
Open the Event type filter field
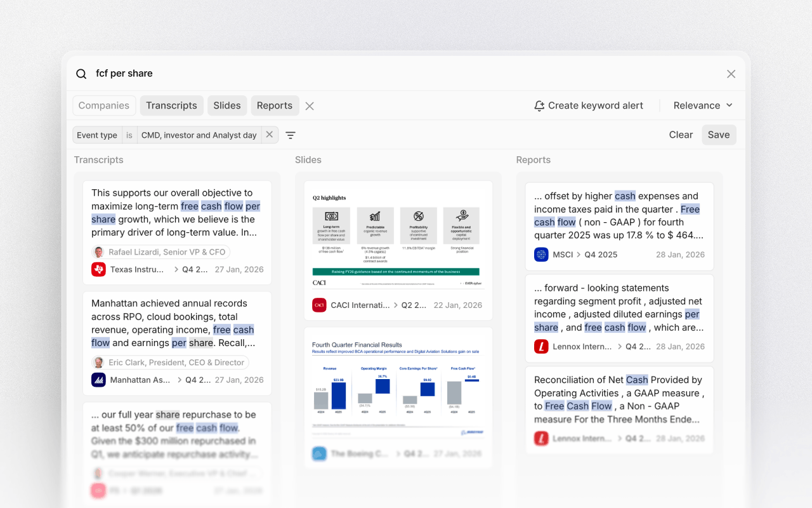click(97, 135)
